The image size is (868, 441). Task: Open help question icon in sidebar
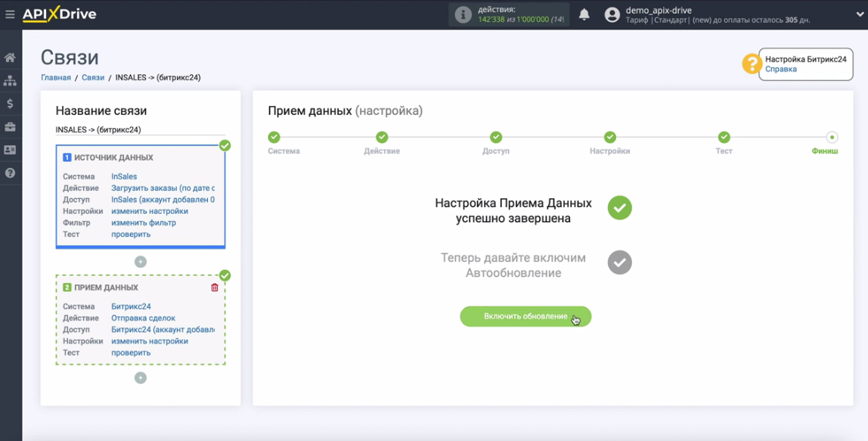10,173
